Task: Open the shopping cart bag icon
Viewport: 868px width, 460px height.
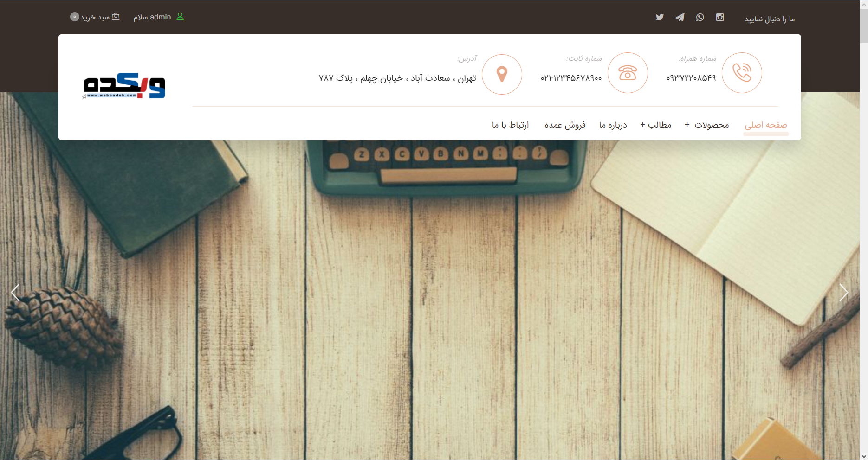Action: 116,17
